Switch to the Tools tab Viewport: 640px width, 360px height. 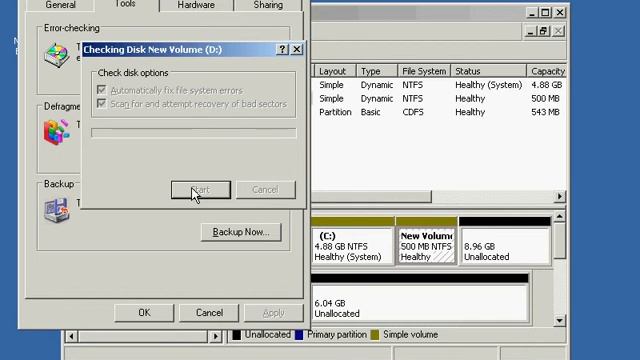(125, 4)
